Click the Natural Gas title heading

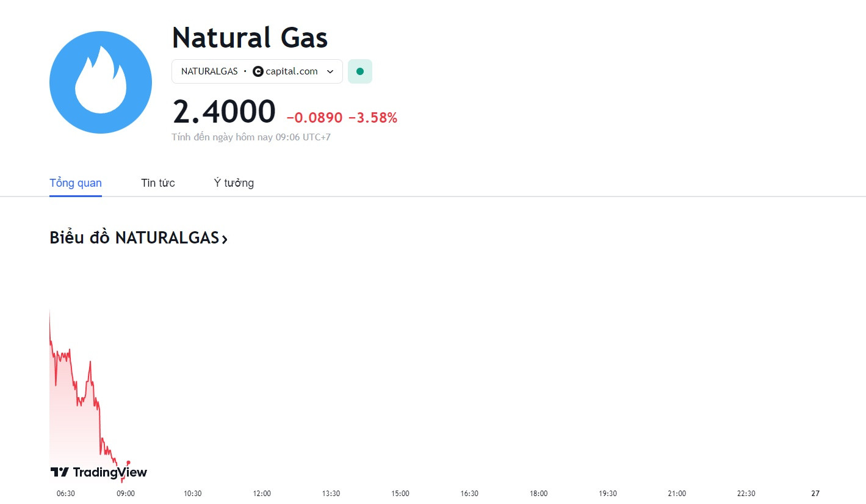click(x=250, y=37)
